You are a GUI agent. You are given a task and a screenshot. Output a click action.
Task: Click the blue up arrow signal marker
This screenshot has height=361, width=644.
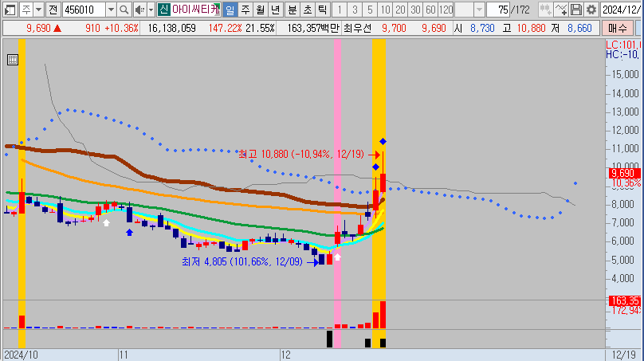(129, 233)
